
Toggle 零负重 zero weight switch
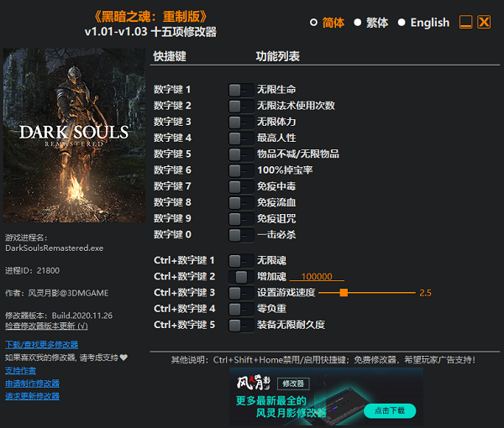[240, 309]
